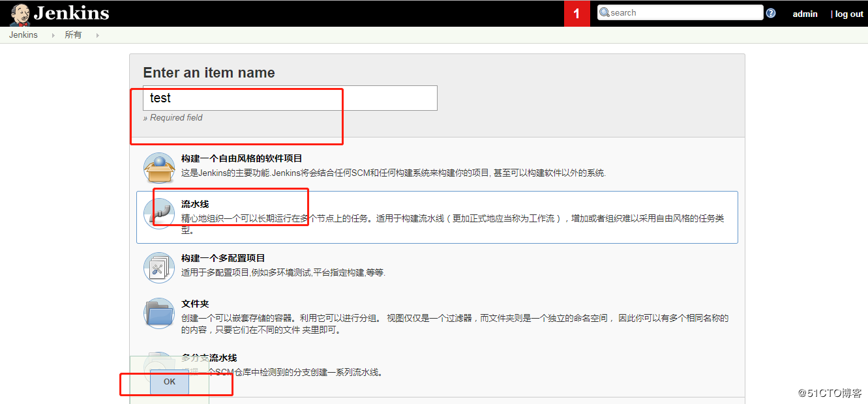
Task: Click the admin user link
Action: pos(805,13)
